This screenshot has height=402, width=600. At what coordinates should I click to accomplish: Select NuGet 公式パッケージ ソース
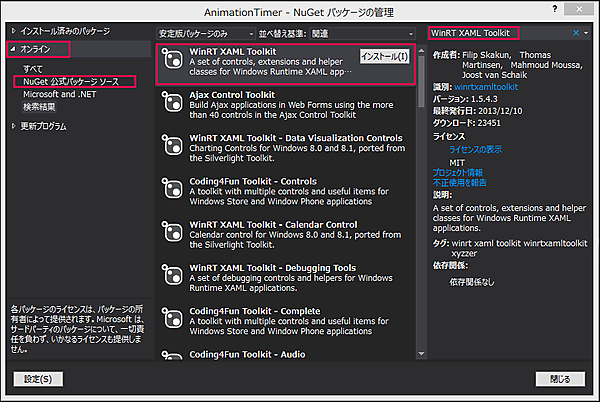tap(71, 81)
